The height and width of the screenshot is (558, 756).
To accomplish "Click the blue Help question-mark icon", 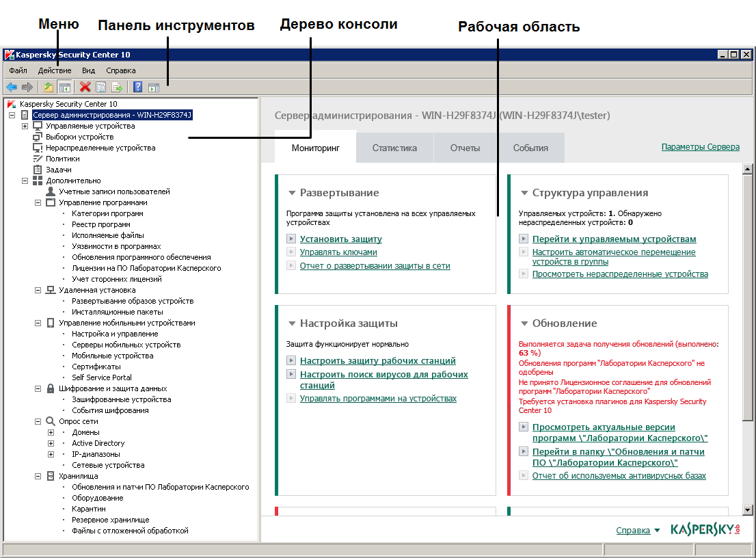I will (x=138, y=88).
